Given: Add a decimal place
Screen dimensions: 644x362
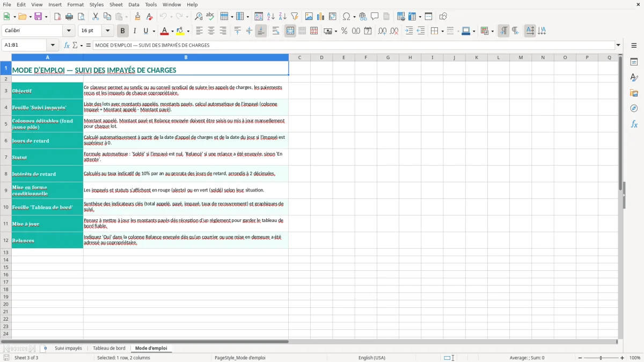Looking at the screenshot, I should (382, 31).
